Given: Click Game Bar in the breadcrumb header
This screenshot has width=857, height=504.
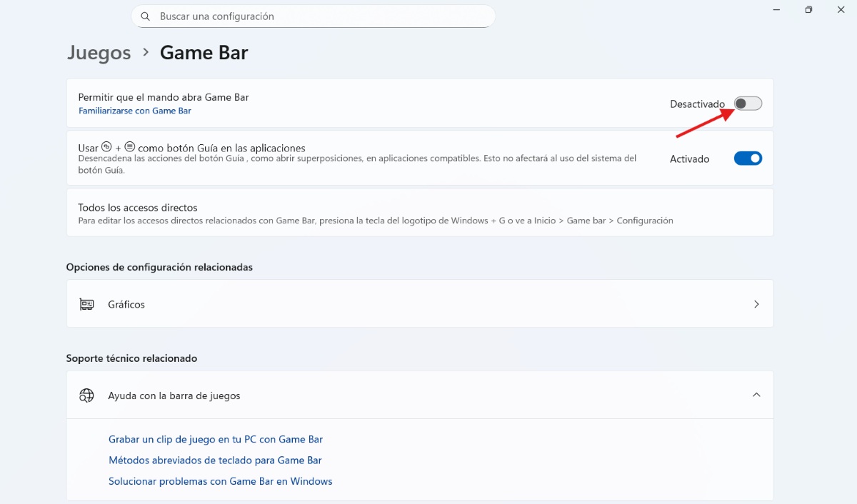Looking at the screenshot, I should pyautogui.click(x=204, y=52).
